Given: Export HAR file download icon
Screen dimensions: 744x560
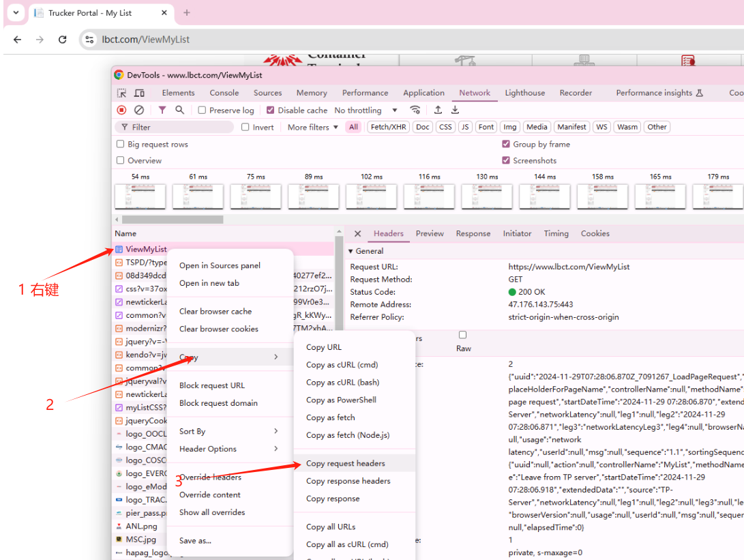Looking at the screenshot, I should click(x=455, y=110).
